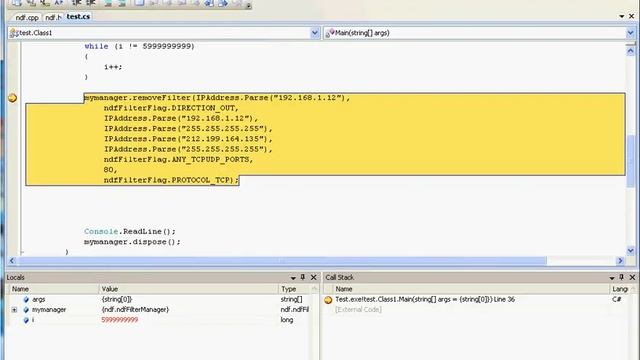
Task: Select the test.cs editor tab
Action: (x=78, y=17)
